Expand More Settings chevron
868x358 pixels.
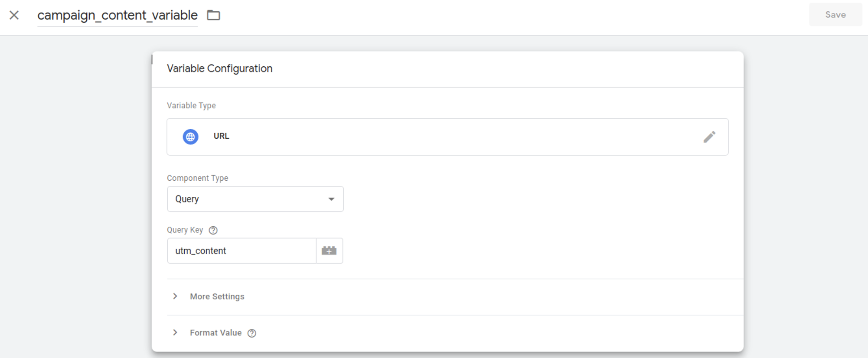pos(175,296)
